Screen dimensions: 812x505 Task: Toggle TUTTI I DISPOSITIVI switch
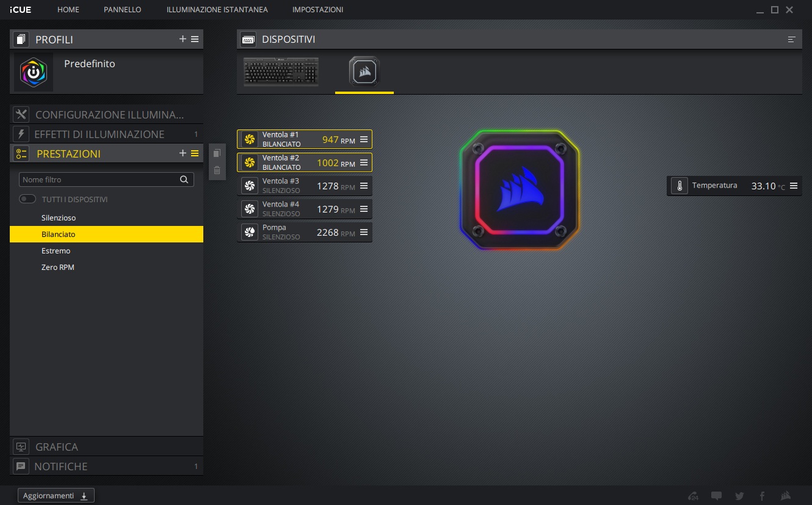pyautogui.click(x=27, y=199)
